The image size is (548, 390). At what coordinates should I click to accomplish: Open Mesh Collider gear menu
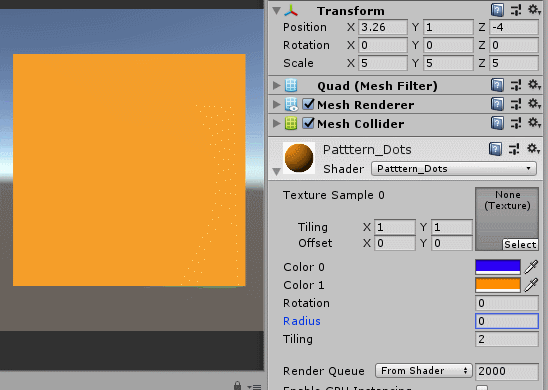point(534,122)
